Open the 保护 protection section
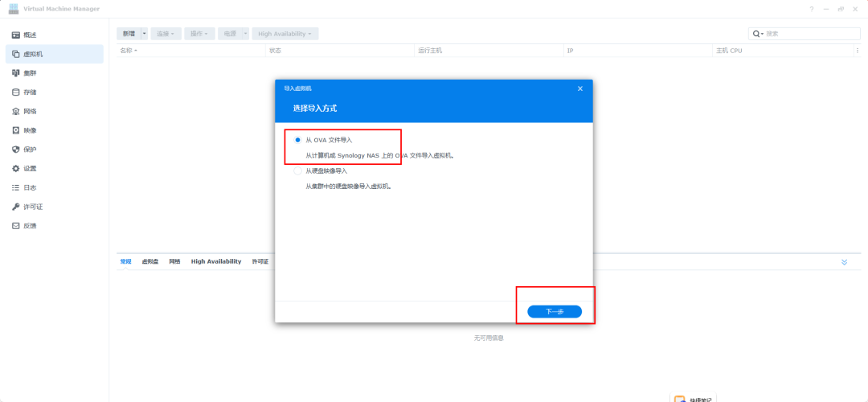Image resolution: width=868 pixels, height=402 pixels. [55, 150]
